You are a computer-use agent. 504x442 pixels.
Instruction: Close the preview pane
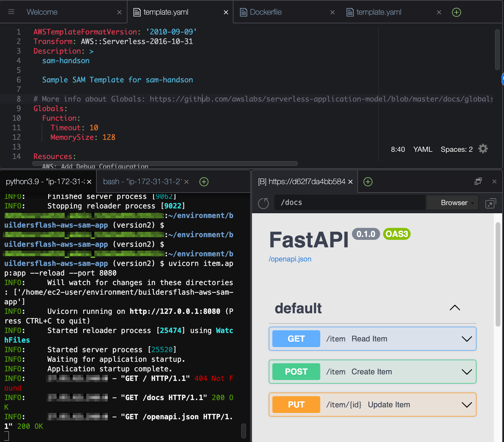point(494,181)
